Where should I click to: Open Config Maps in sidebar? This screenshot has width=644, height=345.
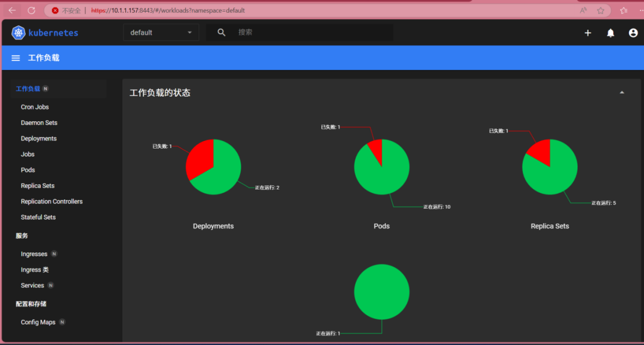click(x=38, y=322)
